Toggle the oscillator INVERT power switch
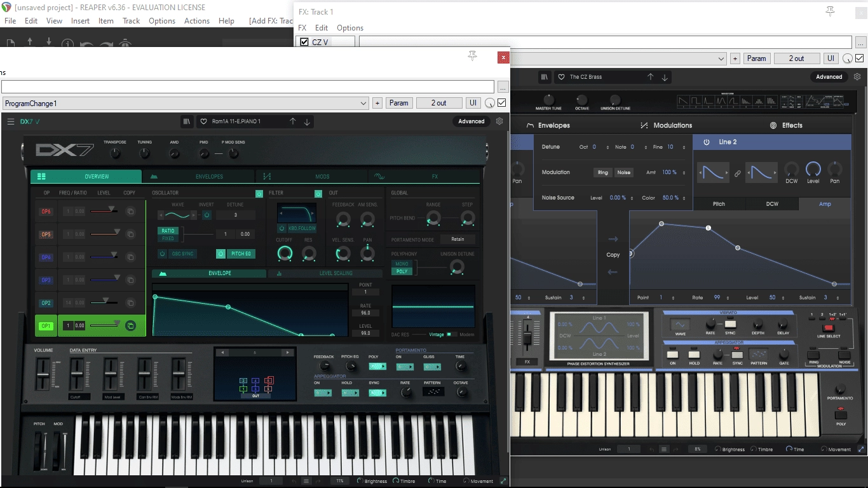Screen dimensions: 868x488 coord(207,215)
